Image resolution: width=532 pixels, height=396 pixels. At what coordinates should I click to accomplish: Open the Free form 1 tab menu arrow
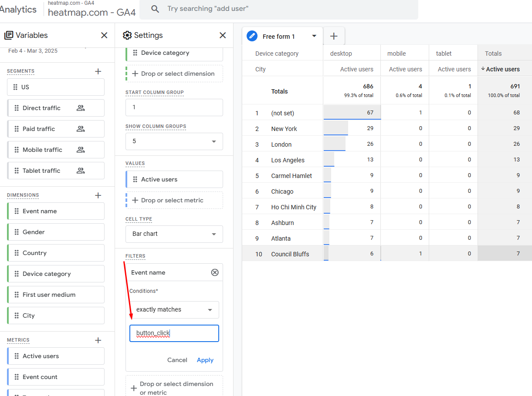coord(314,36)
